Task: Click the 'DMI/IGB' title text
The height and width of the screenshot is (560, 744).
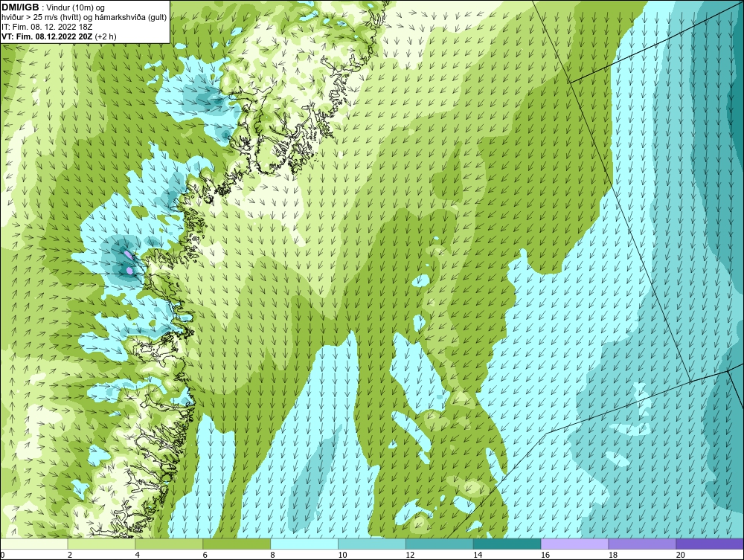Action: pos(20,7)
